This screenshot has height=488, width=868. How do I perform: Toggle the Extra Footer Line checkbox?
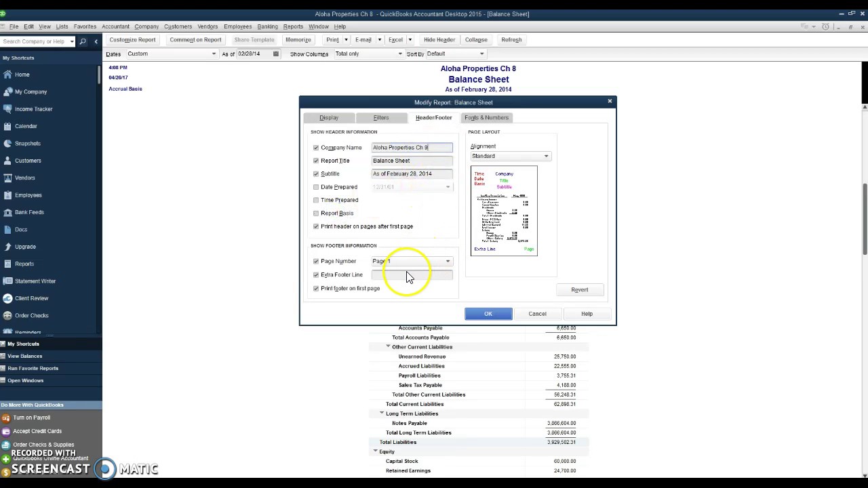[316, 275]
